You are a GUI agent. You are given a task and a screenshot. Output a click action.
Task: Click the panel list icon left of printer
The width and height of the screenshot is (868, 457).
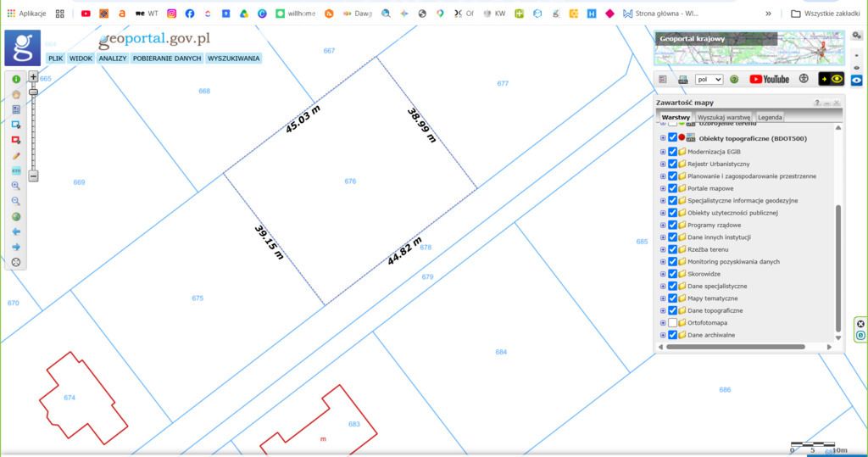point(663,79)
